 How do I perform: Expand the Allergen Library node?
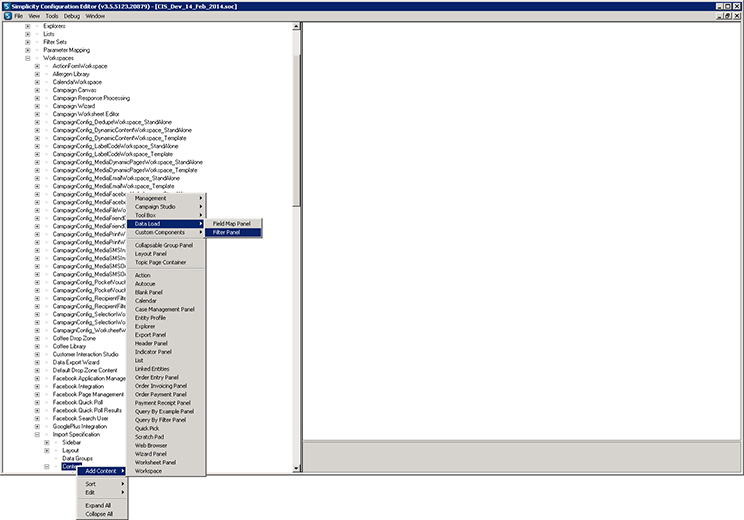click(37, 74)
